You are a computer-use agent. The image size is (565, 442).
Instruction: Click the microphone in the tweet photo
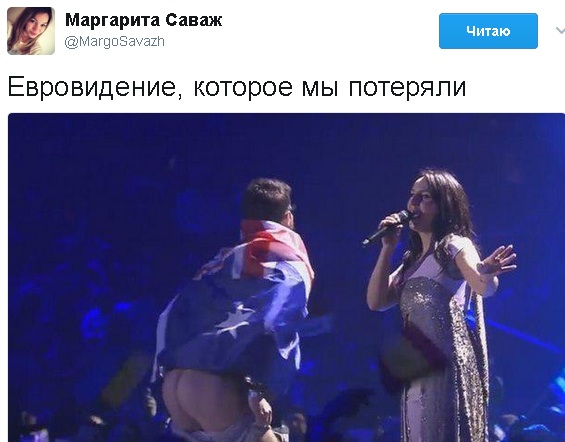[x=387, y=228]
